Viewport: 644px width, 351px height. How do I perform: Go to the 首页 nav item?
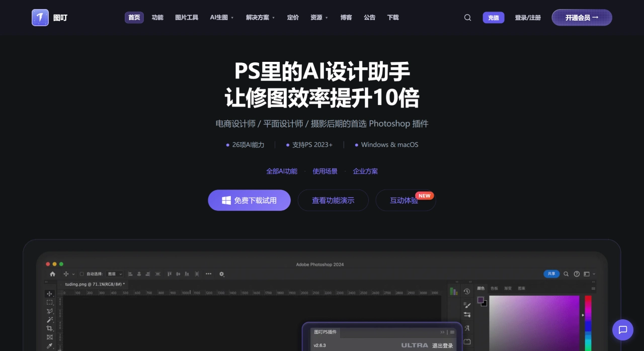[134, 18]
